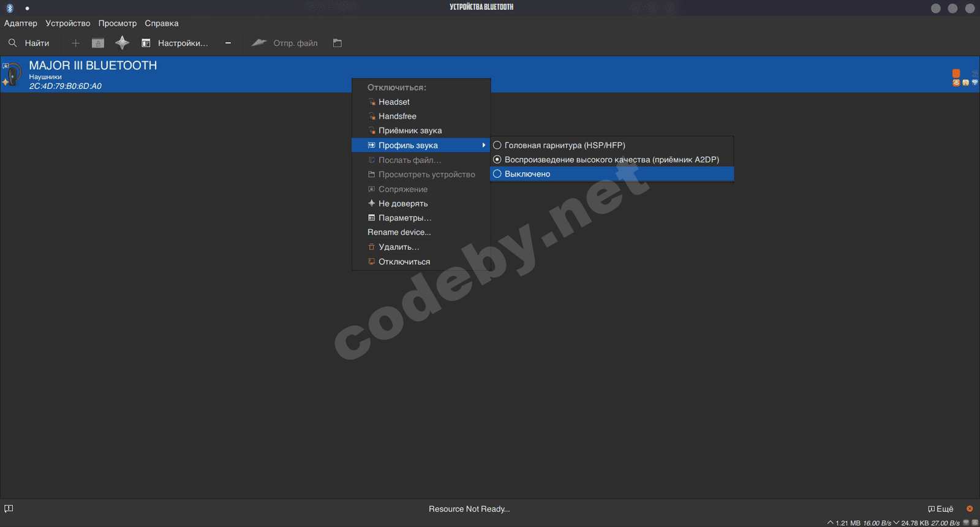Click the orange close icon in status bar
The height and width of the screenshot is (527, 980).
(x=970, y=509)
